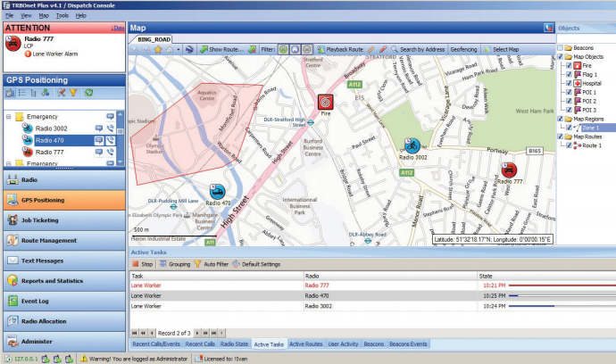This screenshot has width=616, height=364.
Task: Zoom in on the map with magnifier icon
Action: coord(135,50)
